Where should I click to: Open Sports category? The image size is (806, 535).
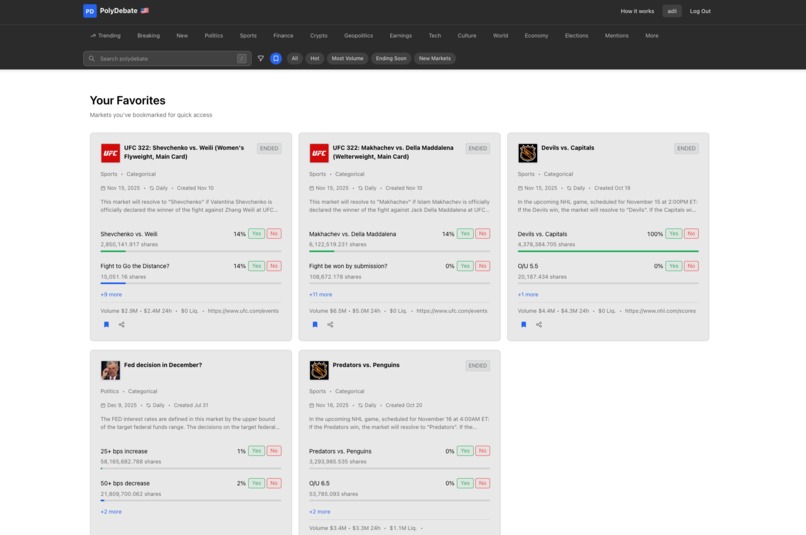[x=248, y=35]
